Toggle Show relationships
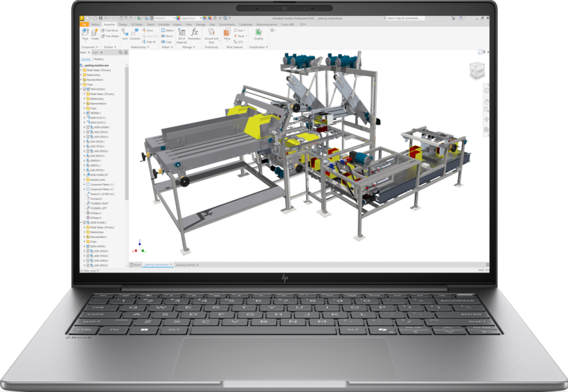 148,30
